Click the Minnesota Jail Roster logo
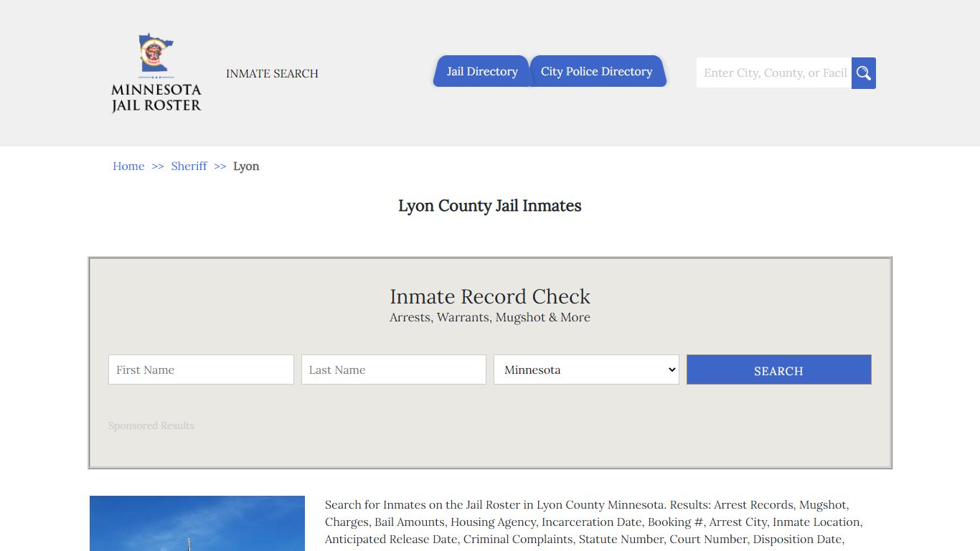This screenshot has width=980, height=551. pyautogui.click(x=156, y=73)
